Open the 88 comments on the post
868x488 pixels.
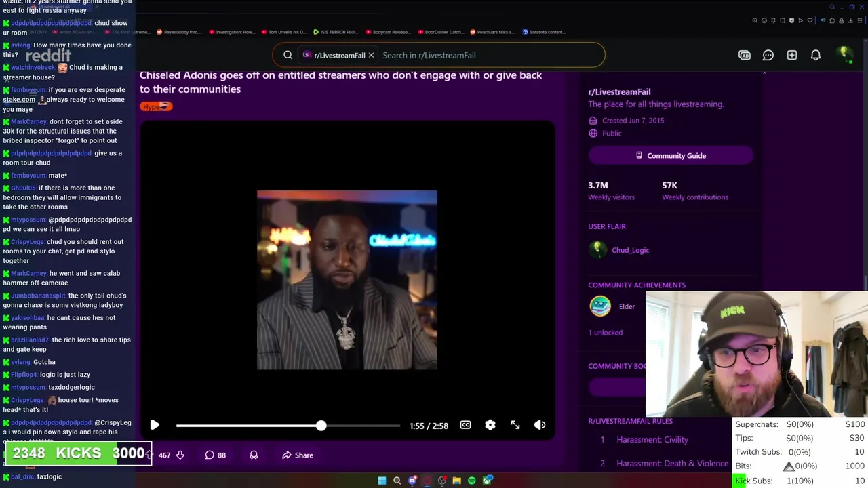(216, 455)
